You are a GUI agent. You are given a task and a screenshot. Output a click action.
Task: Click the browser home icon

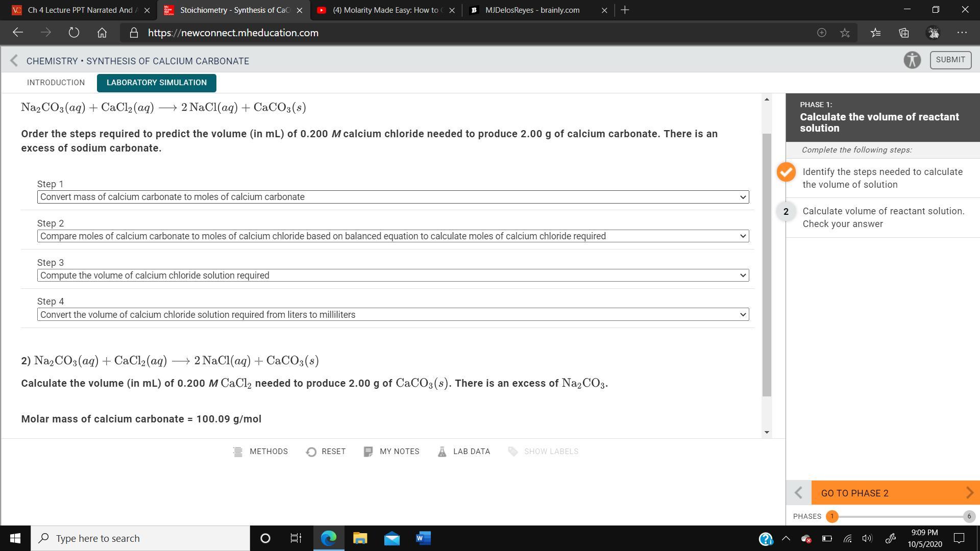pos(102,33)
